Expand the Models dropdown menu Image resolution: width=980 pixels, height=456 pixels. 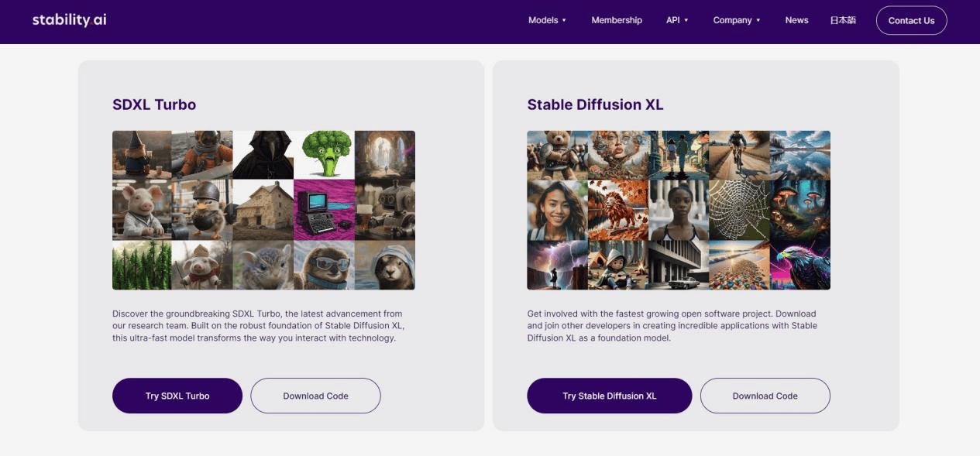[547, 20]
